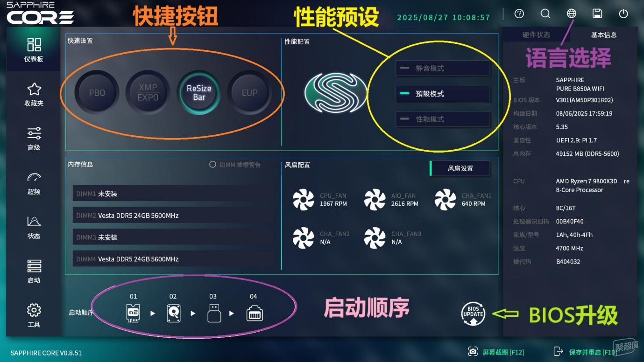Open the 高级 sidebar section

tap(34, 139)
